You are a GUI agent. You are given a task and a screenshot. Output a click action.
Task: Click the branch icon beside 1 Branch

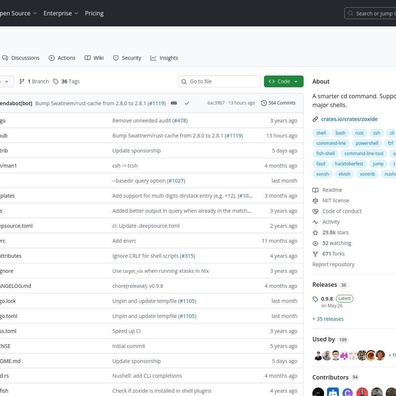(x=22, y=81)
